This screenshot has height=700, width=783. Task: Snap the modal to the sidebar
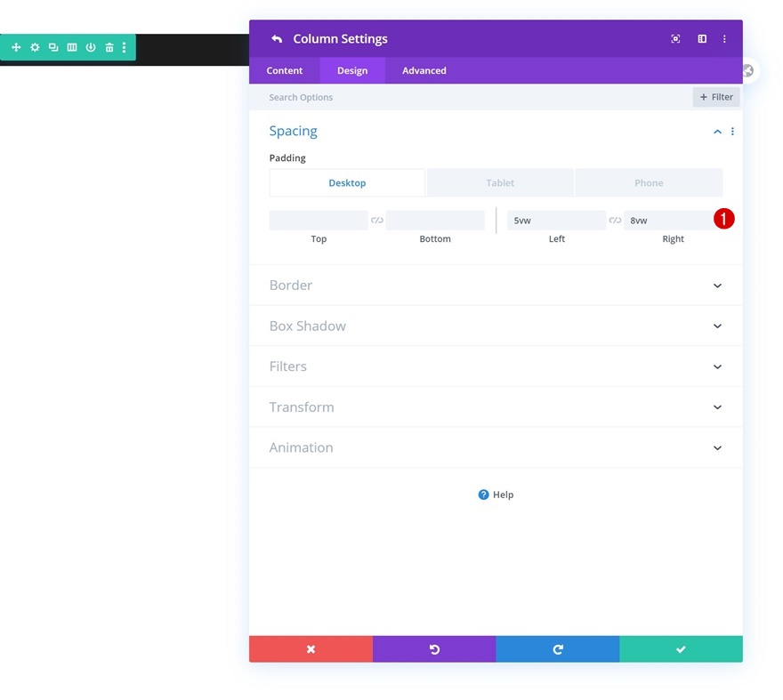(702, 39)
